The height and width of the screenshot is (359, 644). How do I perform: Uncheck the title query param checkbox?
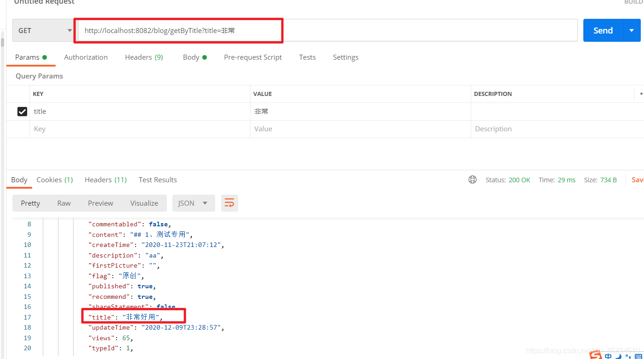[x=22, y=112]
